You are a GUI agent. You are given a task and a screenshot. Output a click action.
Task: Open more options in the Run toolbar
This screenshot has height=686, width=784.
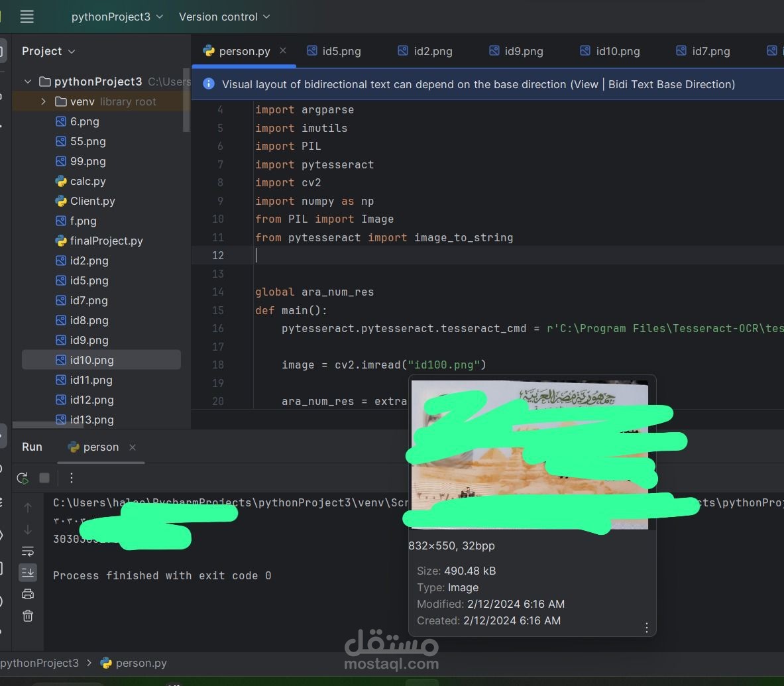point(72,478)
